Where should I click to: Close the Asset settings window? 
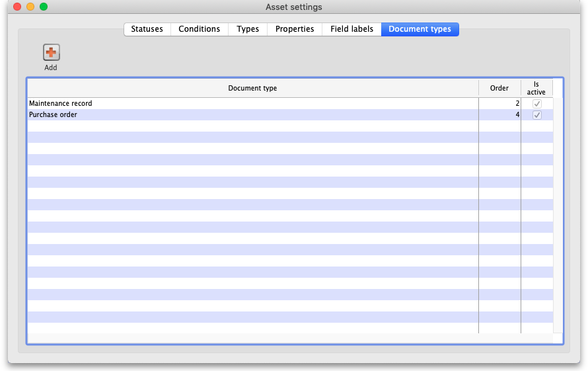pyautogui.click(x=17, y=7)
